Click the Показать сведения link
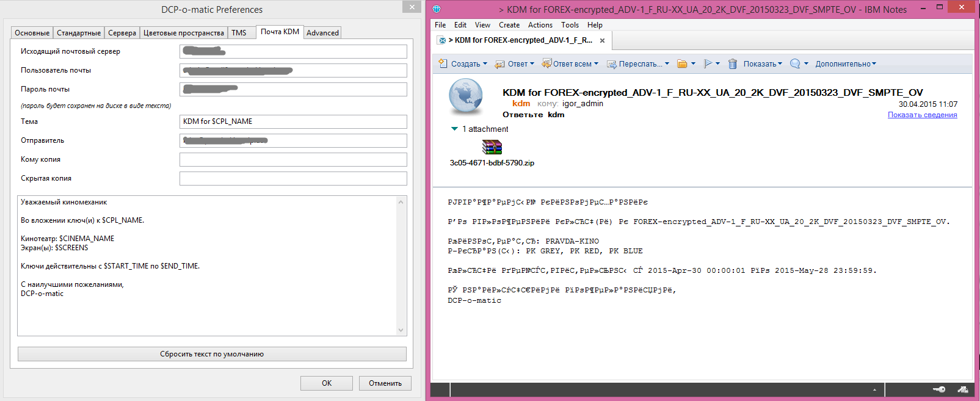The width and height of the screenshot is (980, 401). pos(922,115)
